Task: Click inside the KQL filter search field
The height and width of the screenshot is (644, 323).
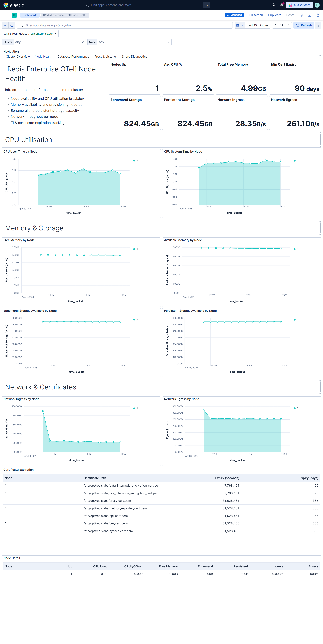Action: tap(100, 25)
